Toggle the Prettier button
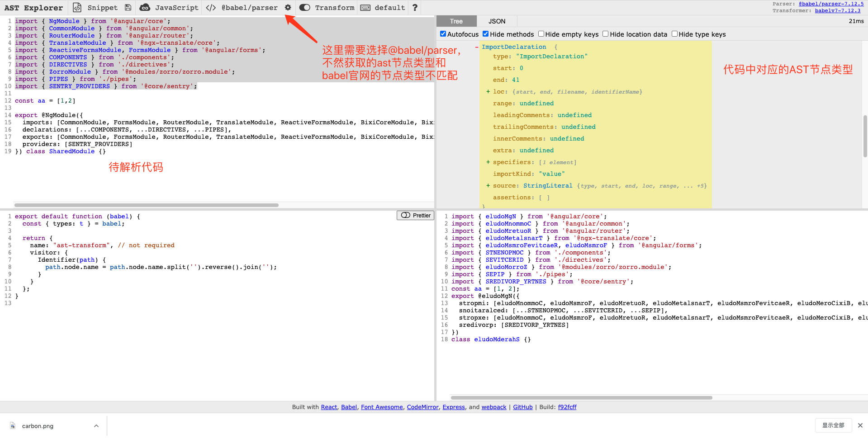Viewport: 868px width, 438px height. 415,216
